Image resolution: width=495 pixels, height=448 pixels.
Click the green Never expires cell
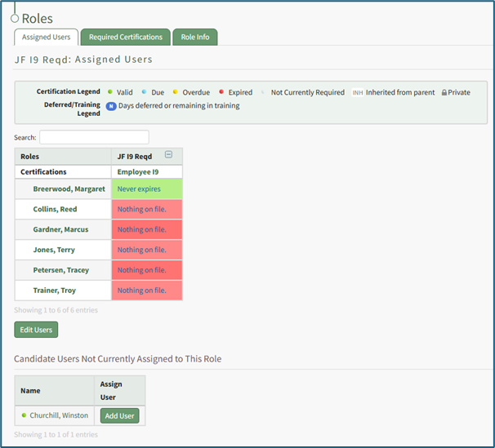coord(146,189)
